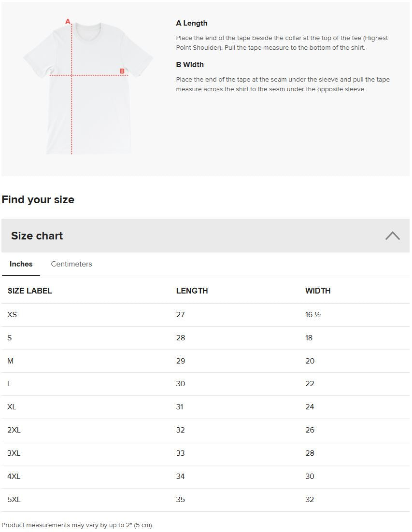The width and height of the screenshot is (412, 532).
Task: Click the A Length heading
Action: pos(191,23)
